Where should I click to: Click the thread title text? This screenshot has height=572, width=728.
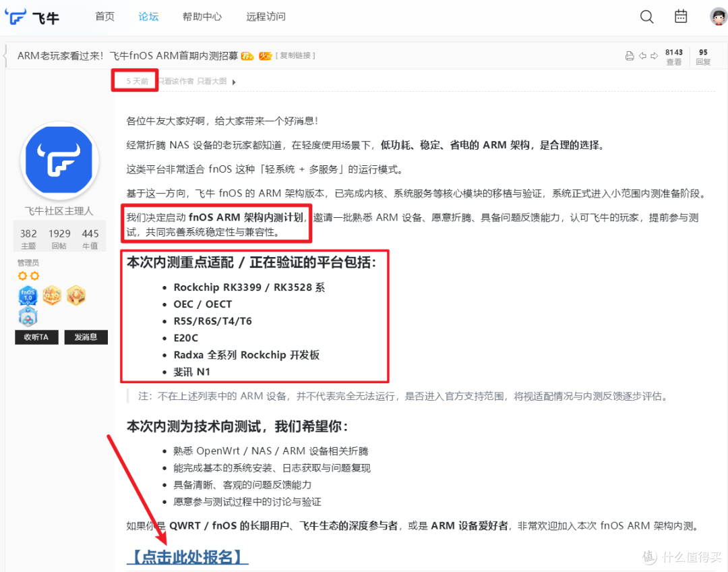tap(127, 56)
